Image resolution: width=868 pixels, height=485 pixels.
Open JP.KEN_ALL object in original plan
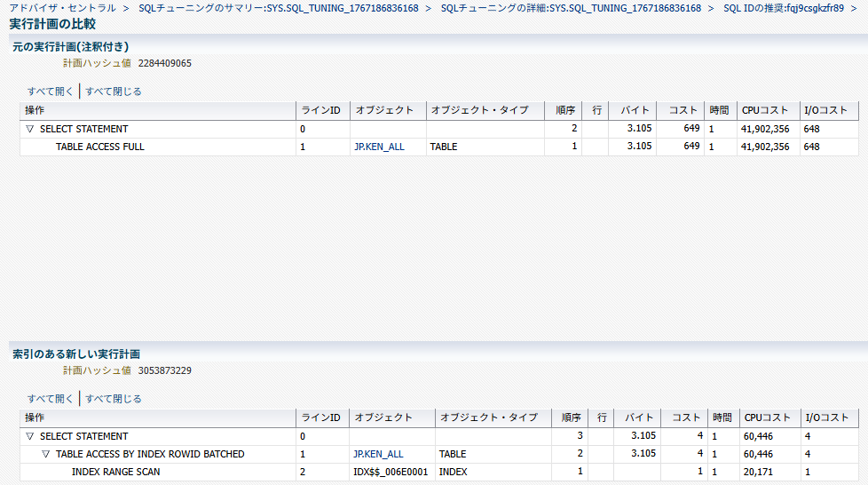click(379, 147)
